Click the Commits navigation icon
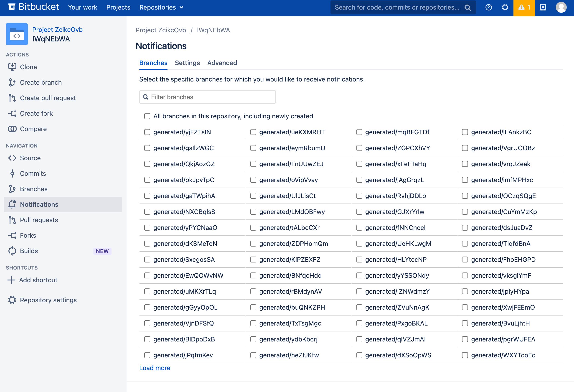 pos(12,173)
